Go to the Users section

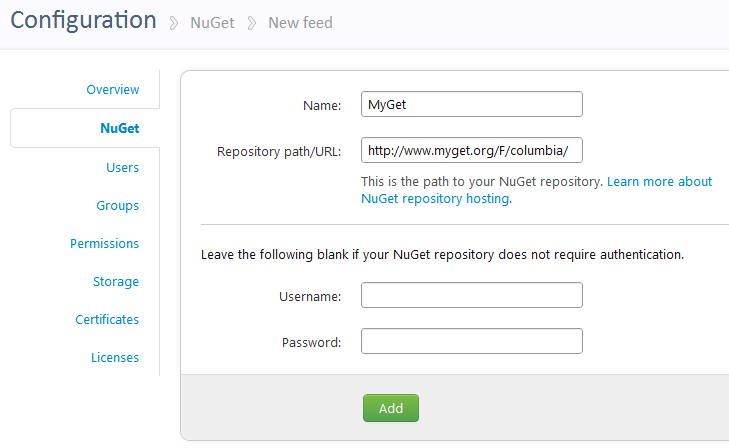pyautogui.click(x=122, y=168)
